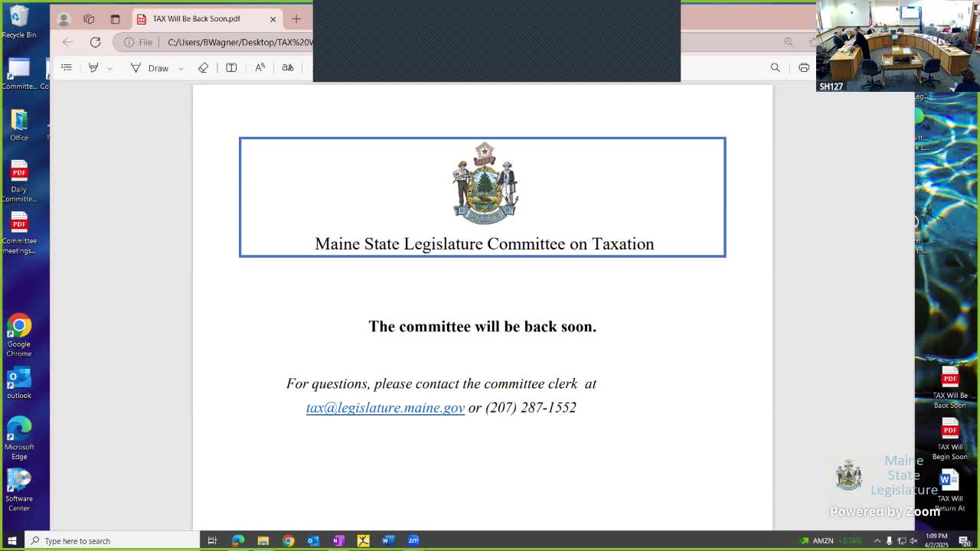Select TAX Will Be Back Soon desktop file
Viewport: 980px width, 551px height.
(950, 389)
